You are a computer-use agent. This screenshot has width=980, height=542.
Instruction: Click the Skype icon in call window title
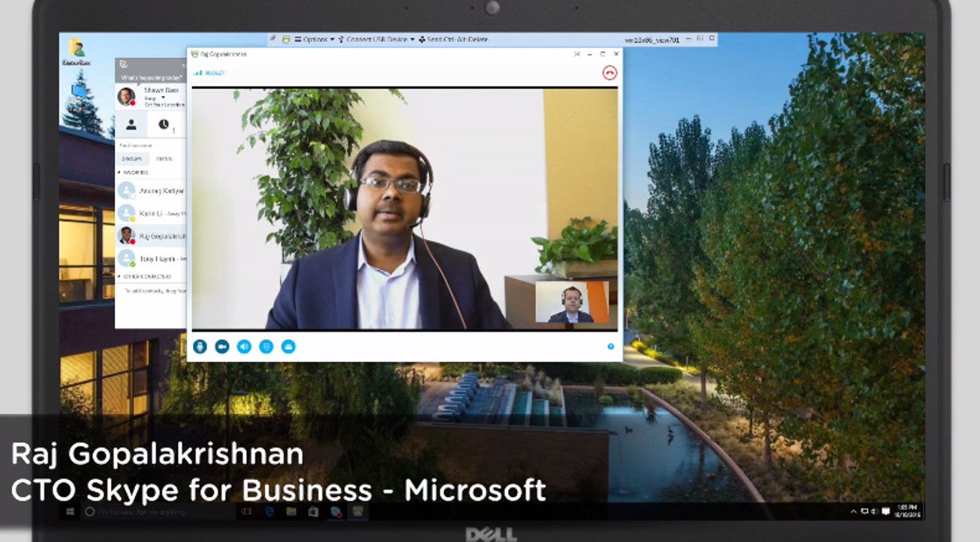(x=195, y=54)
